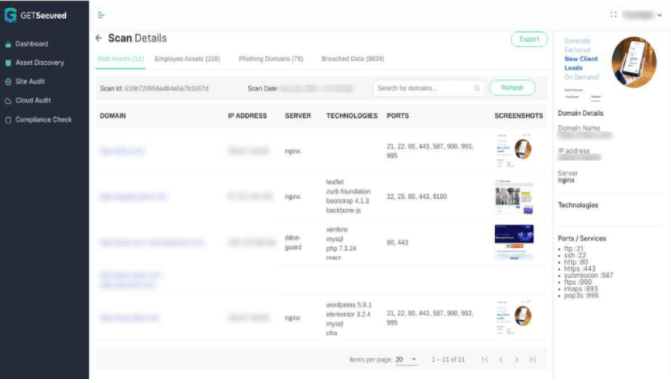The image size is (671, 383).
Task: Click the TECHNOLOGIES column header
Action: [352, 116]
